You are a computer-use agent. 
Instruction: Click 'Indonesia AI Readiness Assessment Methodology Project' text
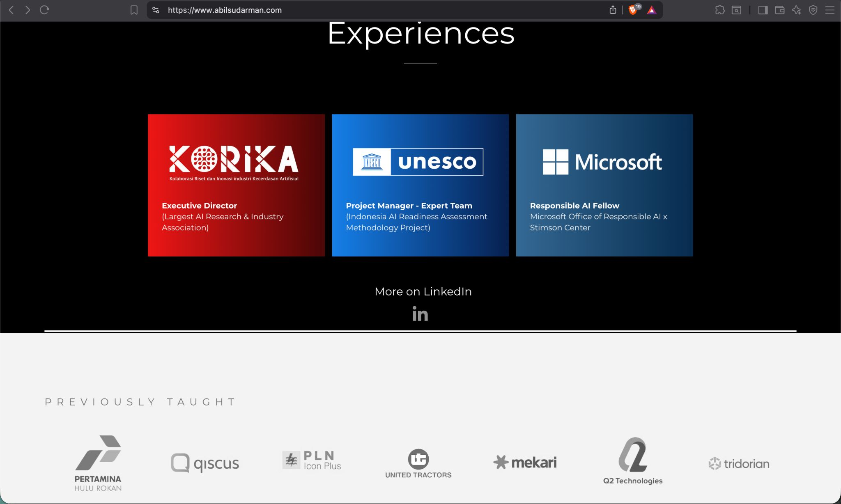click(x=416, y=222)
